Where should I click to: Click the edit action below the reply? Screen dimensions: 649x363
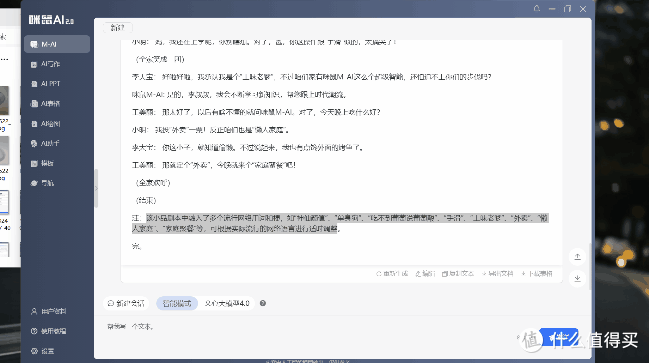click(x=425, y=274)
